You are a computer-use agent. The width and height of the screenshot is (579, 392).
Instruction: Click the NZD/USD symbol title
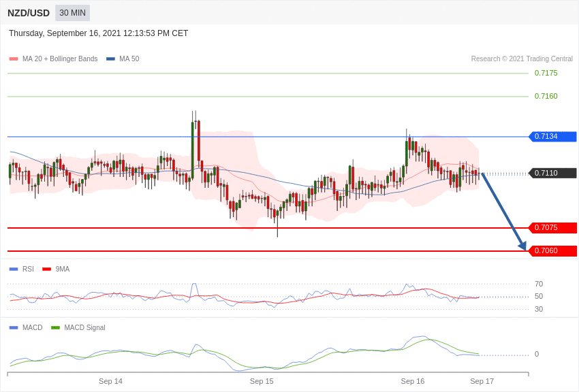(29, 13)
